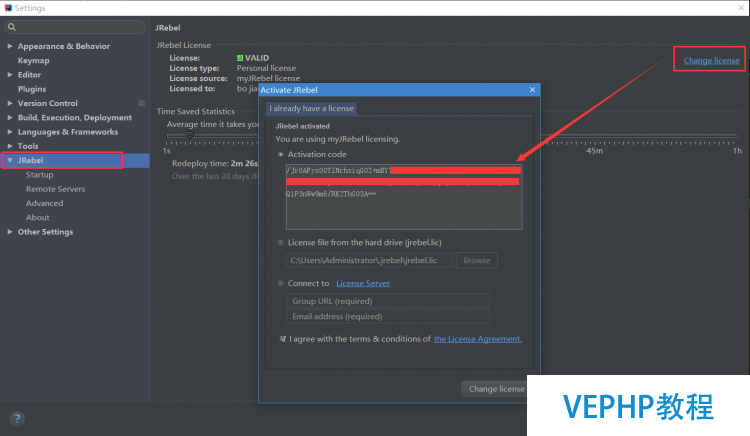
Task: Click the 'VALID' license status text
Action: tap(257, 58)
